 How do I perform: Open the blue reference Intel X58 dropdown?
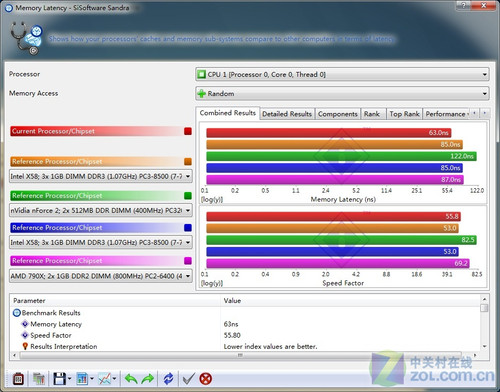(x=101, y=242)
